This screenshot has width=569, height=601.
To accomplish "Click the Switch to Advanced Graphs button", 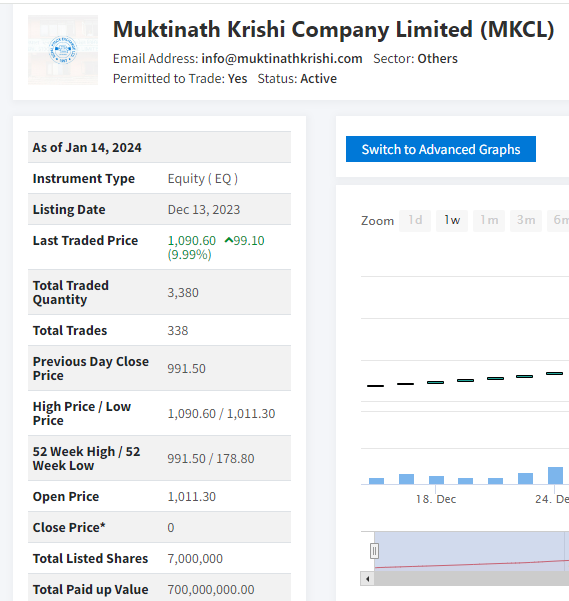I will coord(441,149).
